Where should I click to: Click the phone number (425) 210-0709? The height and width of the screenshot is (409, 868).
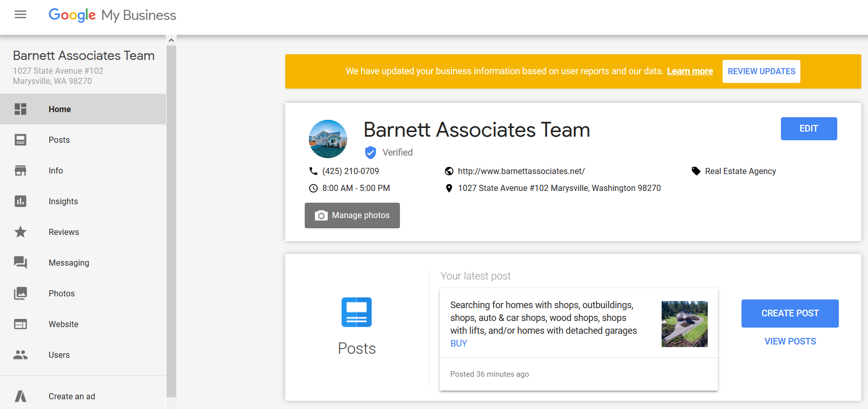pyautogui.click(x=351, y=171)
